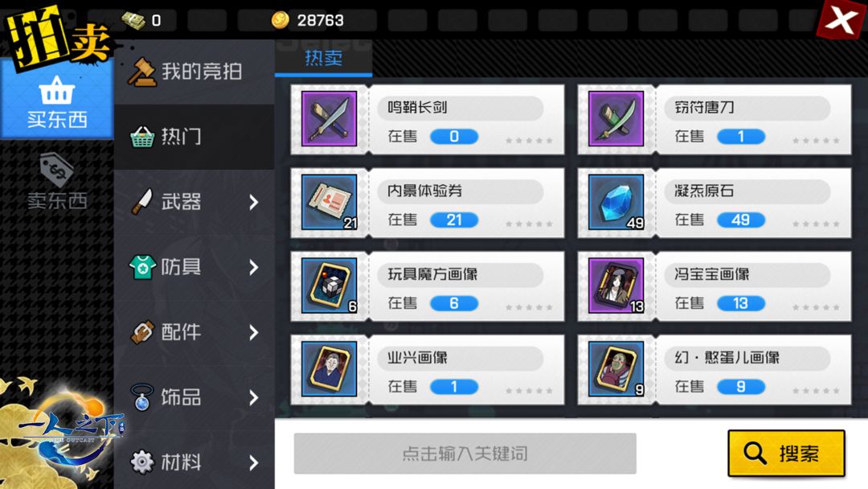868x489 pixels.
Task: Switch to the 热卖 tab
Action: point(324,58)
